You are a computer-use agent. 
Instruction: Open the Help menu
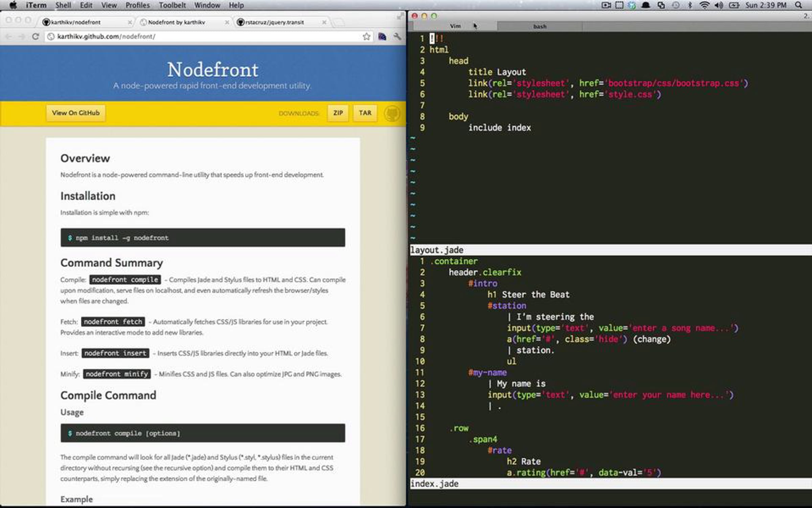(x=236, y=5)
